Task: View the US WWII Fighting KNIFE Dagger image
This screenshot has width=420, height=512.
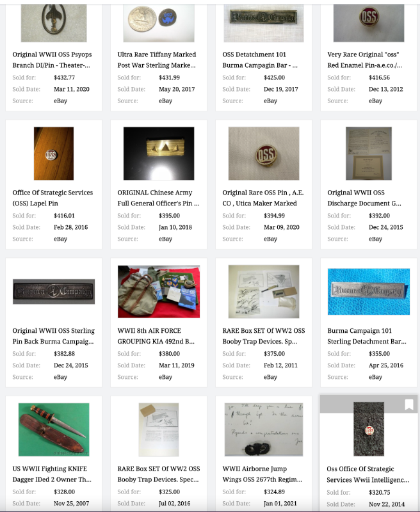Action: 54,429
